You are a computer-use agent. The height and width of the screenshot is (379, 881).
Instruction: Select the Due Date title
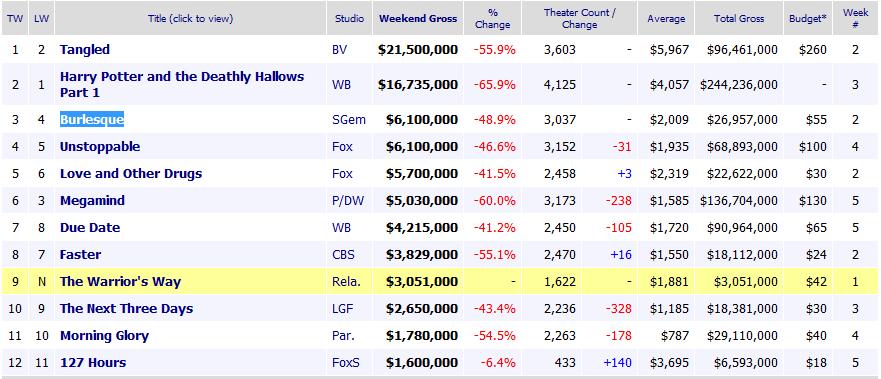(90, 227)
